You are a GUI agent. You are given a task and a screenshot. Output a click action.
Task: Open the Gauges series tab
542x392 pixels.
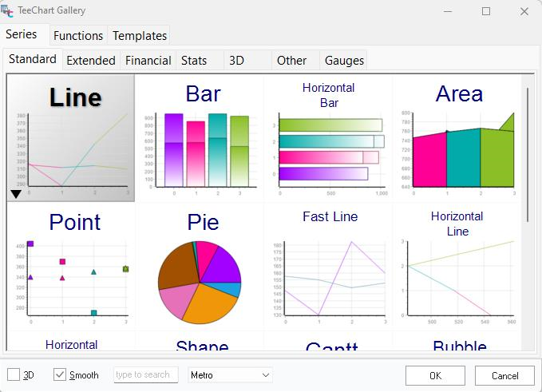click(x=344, y=60)
